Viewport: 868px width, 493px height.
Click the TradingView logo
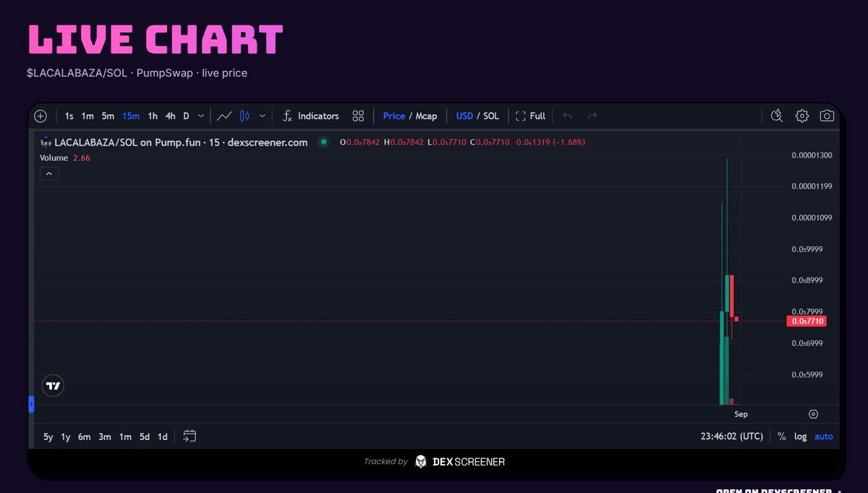53,386
